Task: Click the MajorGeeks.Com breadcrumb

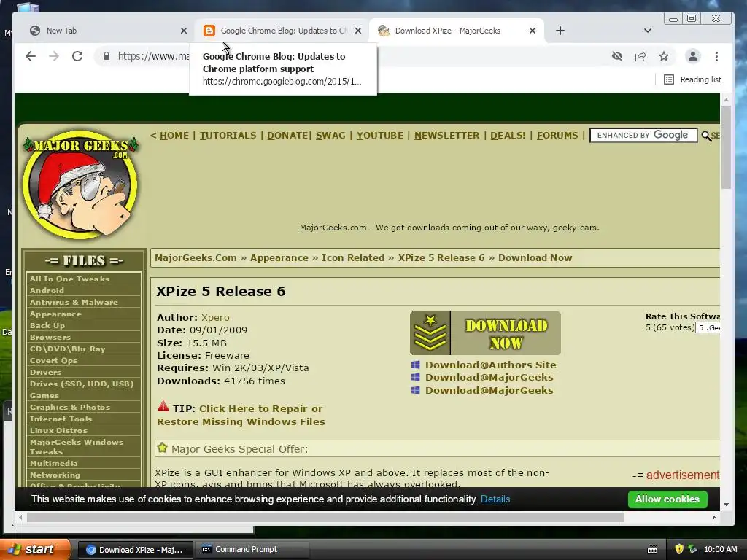Action: click(x=196, y=257)
